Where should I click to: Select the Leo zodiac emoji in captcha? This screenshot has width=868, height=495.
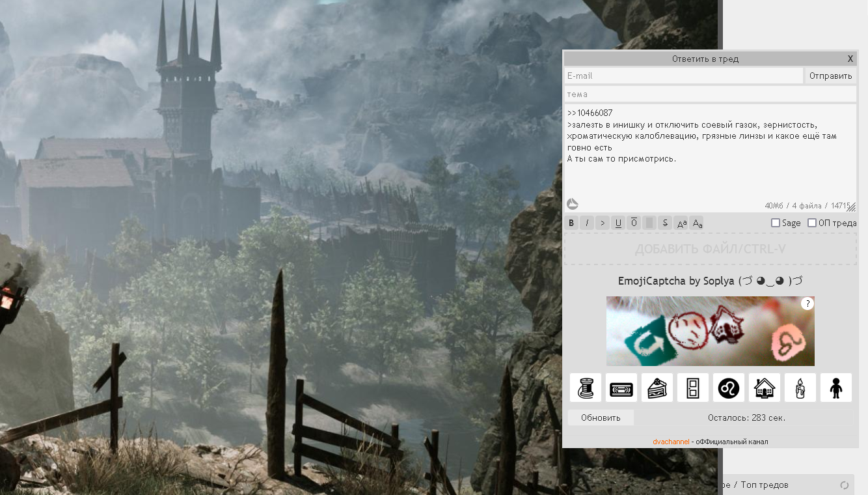(x=729, y=388)
